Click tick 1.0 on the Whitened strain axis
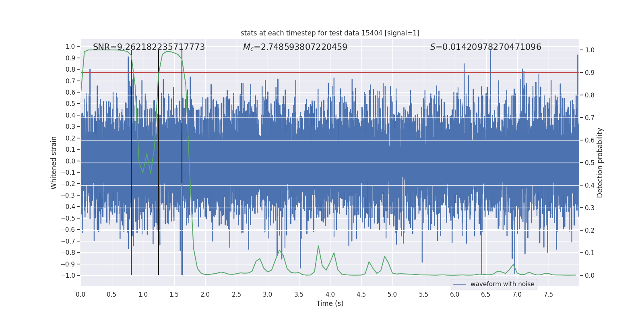The image size is (644, 322). coord(70,47)
